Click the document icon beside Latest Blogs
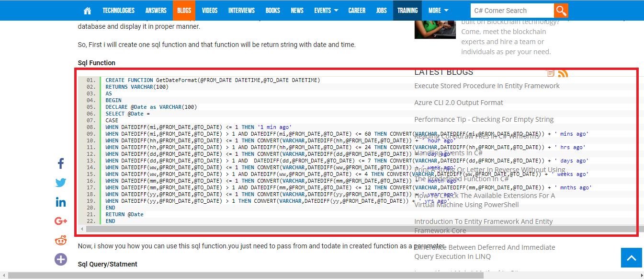The width and height of the screenshot is (644, 279). click(x=550, y=73)
